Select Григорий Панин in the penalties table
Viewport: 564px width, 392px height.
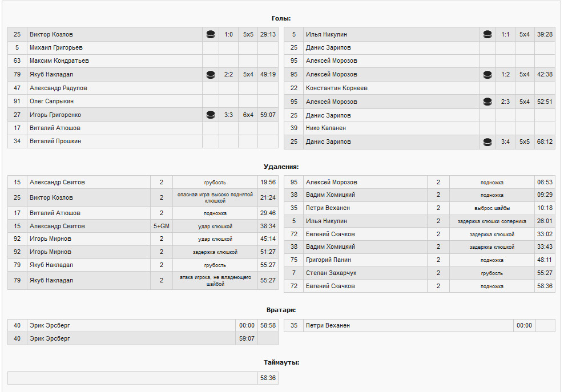[328, 260]
